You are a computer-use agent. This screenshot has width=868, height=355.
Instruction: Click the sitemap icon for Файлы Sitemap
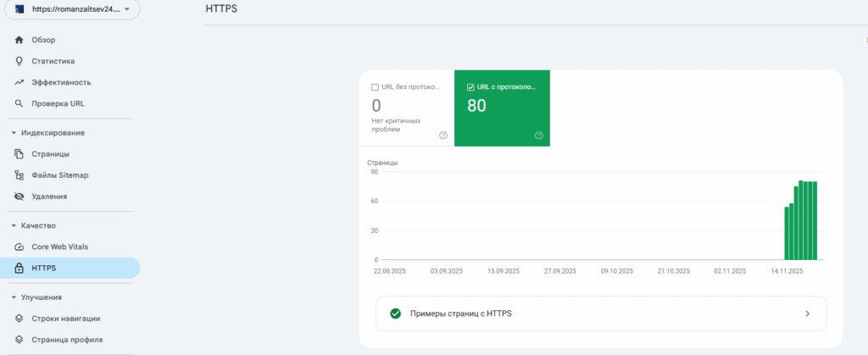coord(19,175)
